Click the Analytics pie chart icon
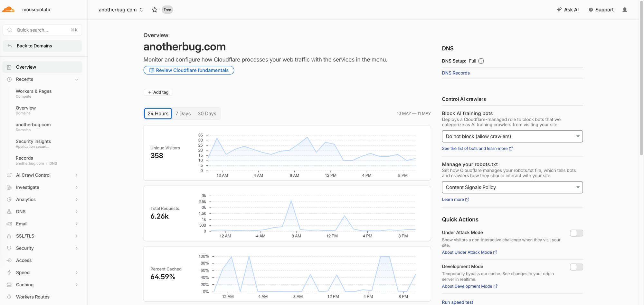Image resolution: width=644 pixels, height=305 pixels. pos(9,200)
